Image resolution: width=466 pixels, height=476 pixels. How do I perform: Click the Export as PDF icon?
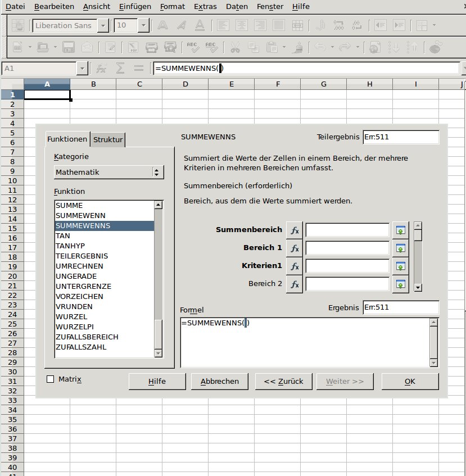pyautogui.click(x=133, y=47)
